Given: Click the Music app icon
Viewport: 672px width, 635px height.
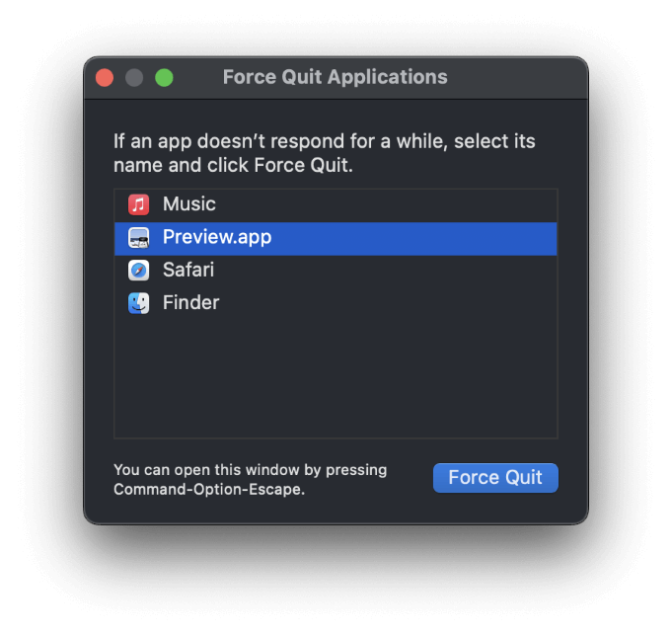Looking at the screenshot, I should (x=138, y=204).
